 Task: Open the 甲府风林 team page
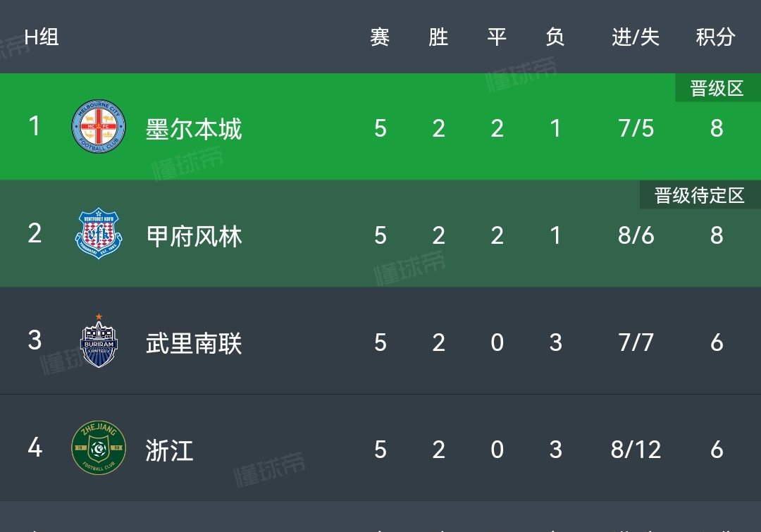194,235
